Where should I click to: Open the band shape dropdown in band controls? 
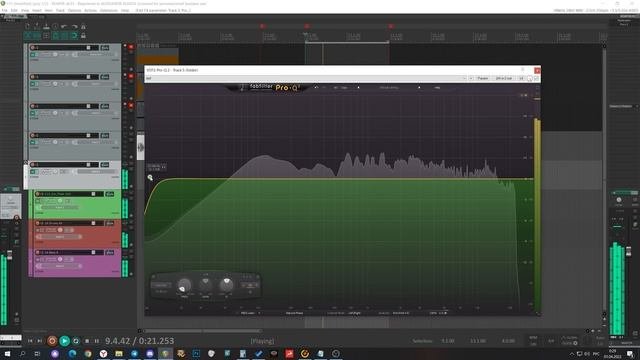tap(161, 285)
